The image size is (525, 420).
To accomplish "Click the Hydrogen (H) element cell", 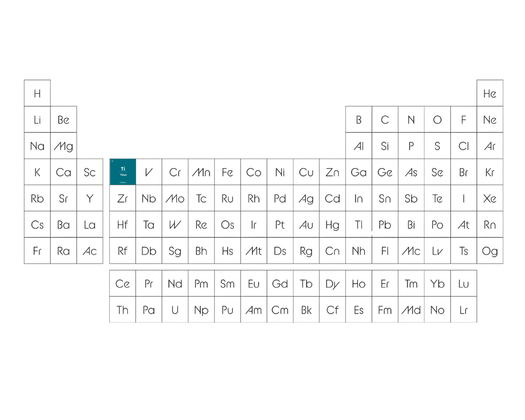I will (37, 93).
